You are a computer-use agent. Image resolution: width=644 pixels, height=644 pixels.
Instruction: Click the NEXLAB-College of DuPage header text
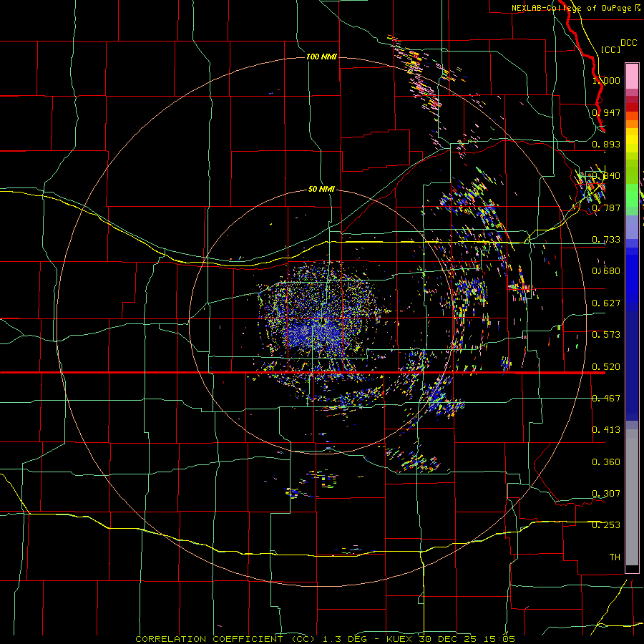tap(575, 8)
